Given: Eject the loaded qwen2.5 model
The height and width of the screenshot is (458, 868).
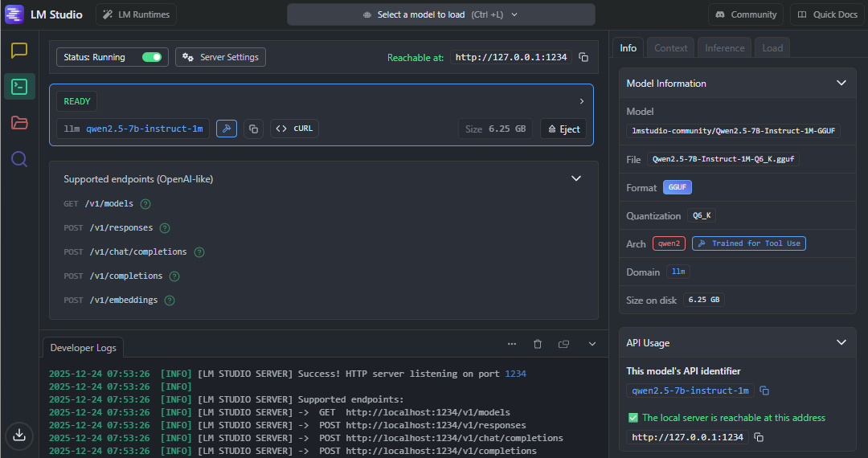Looking at the screenshot, I should (563, 129).
